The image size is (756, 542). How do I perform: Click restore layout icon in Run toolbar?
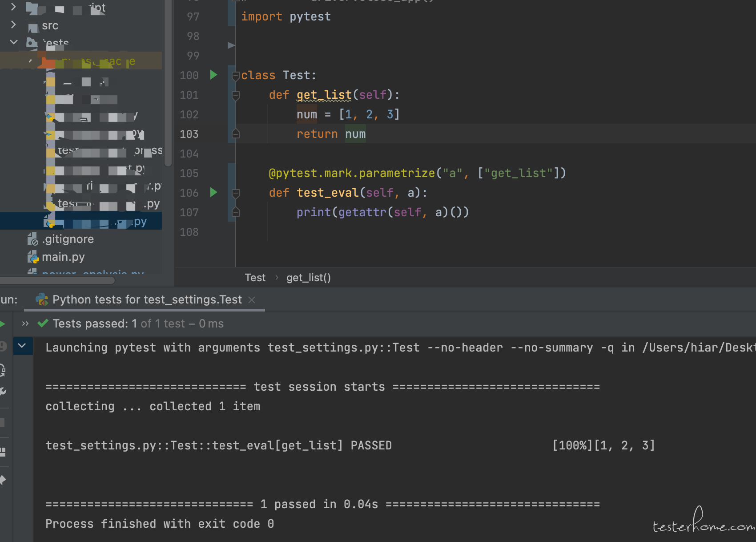pos(3,452)
